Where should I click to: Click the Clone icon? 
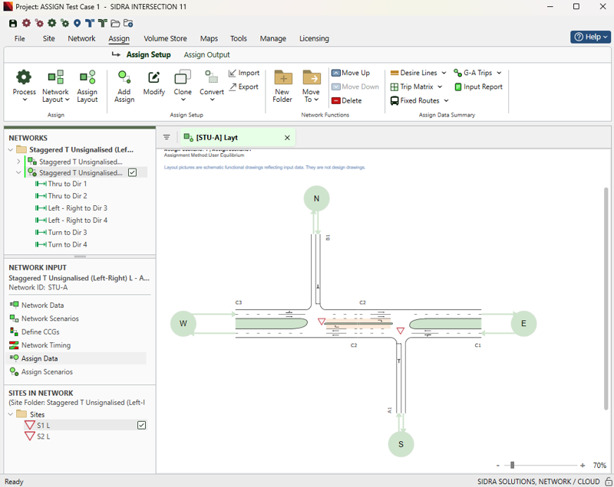point(182,77)
